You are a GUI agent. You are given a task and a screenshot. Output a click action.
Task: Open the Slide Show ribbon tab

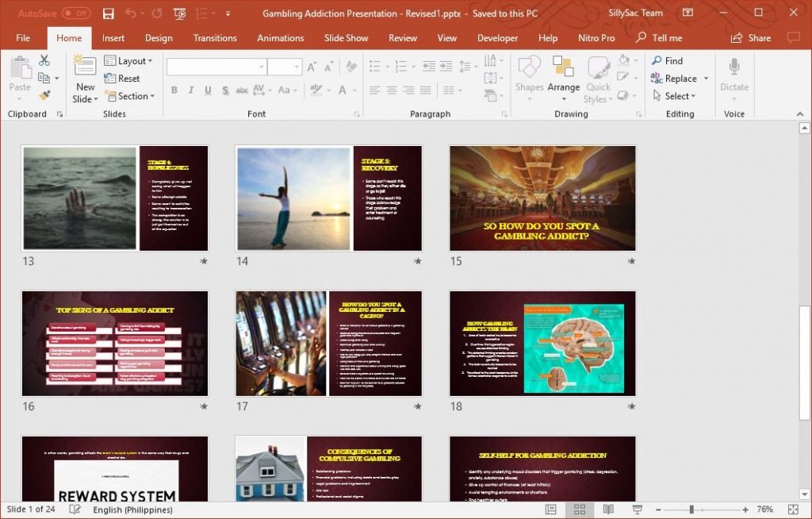(346, 37)
